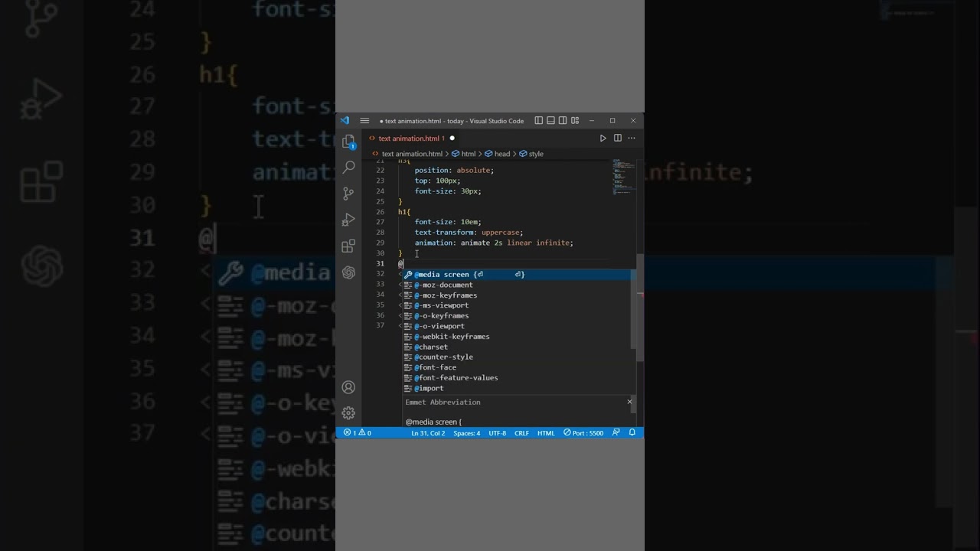Choose the @import suggestion
The width and height of the screenshot is (980, 551).
517,388
